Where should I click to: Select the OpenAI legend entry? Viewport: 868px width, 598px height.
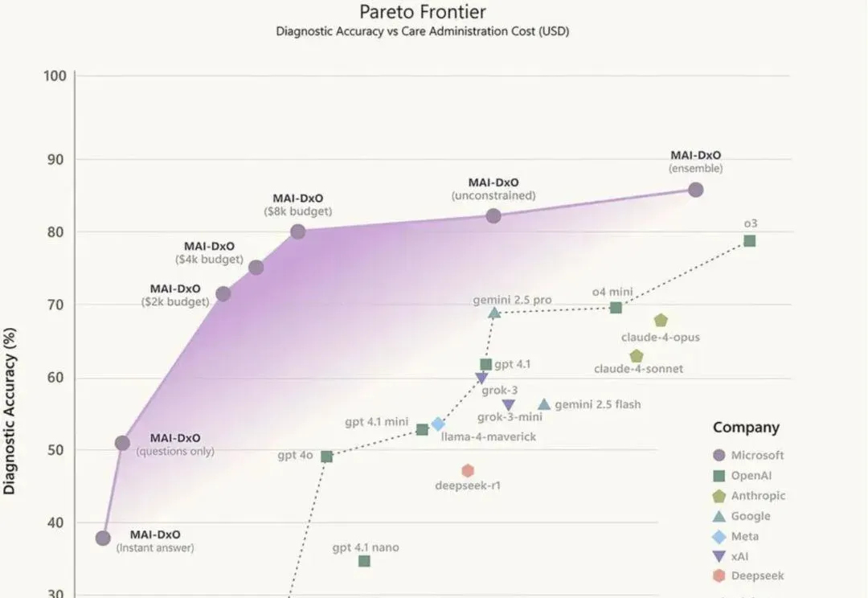pos(742,476)
